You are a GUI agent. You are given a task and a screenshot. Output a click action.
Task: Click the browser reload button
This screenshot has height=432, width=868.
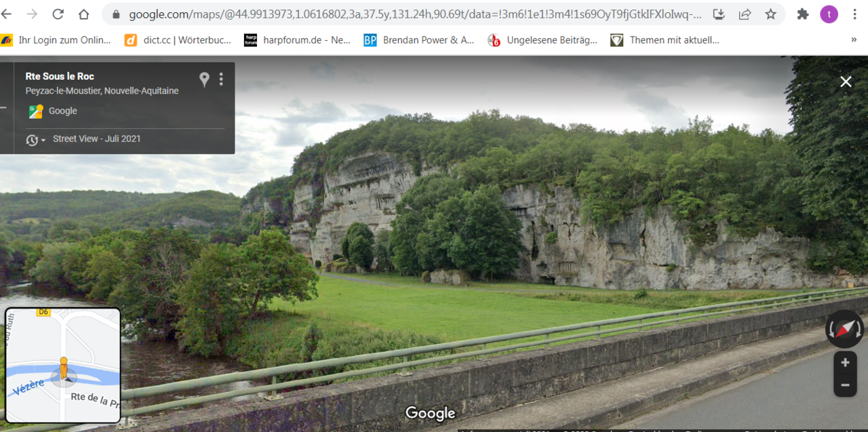pos(58,14)
